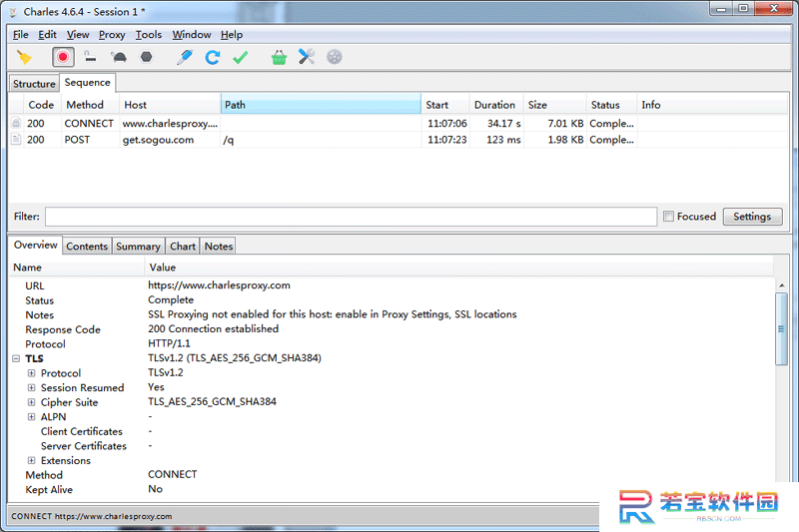Open the Tools menu
This screenshot has width=799, height=532.
[x=148, y=35]
